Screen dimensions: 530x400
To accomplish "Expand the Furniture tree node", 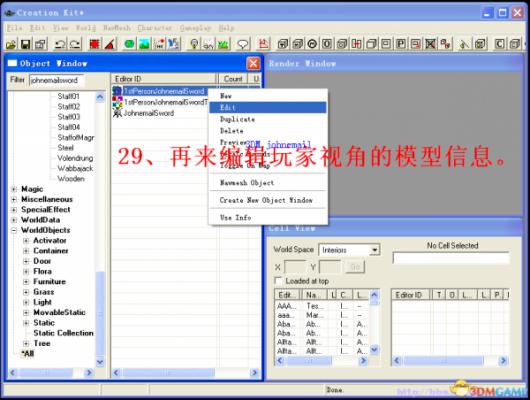I will 26,282.
